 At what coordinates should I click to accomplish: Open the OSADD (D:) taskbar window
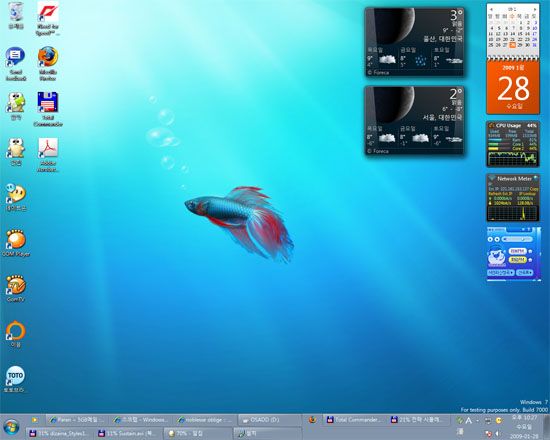pyautogui.click(x=269, y=420)
